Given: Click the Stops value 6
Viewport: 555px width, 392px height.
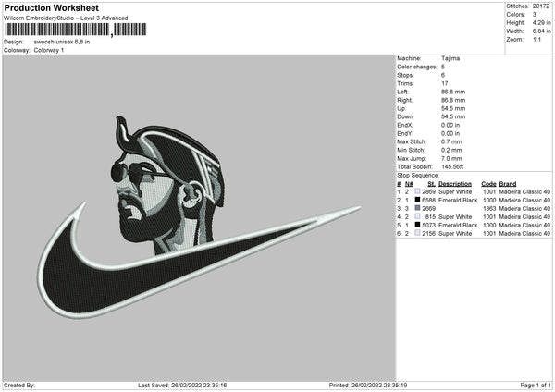Looking at the screenshot, I should [443, 75].
